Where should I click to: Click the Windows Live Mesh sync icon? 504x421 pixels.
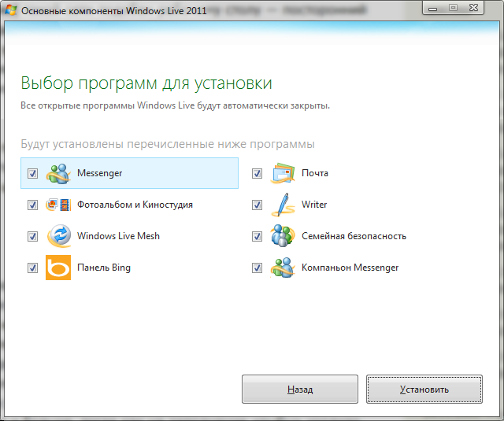(58, 236)
